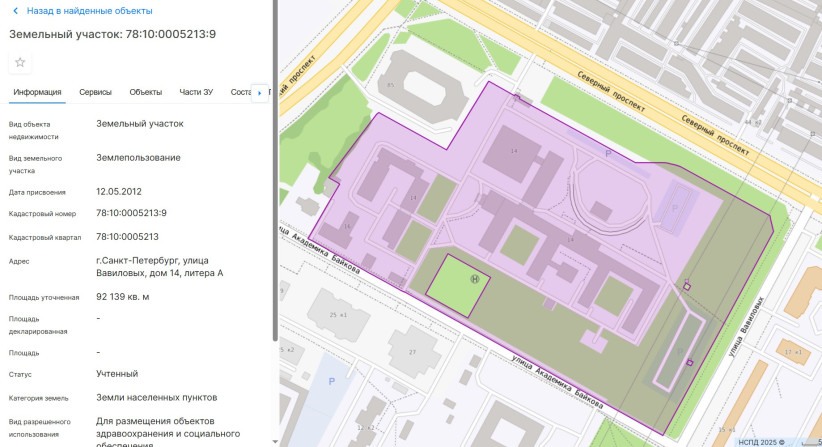This screenshot has height=447, width=822.
Task: Open the Объекты tab
Action: coord(145,92)
